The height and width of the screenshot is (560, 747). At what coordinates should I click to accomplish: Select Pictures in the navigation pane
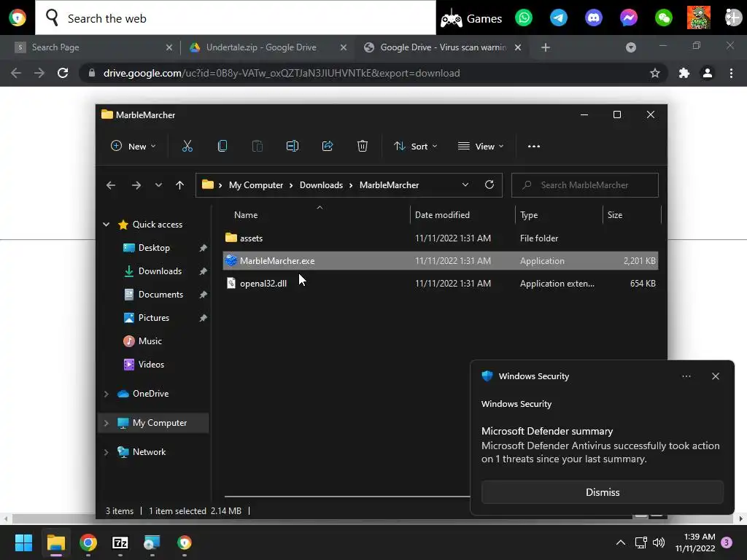click(154, 318)
